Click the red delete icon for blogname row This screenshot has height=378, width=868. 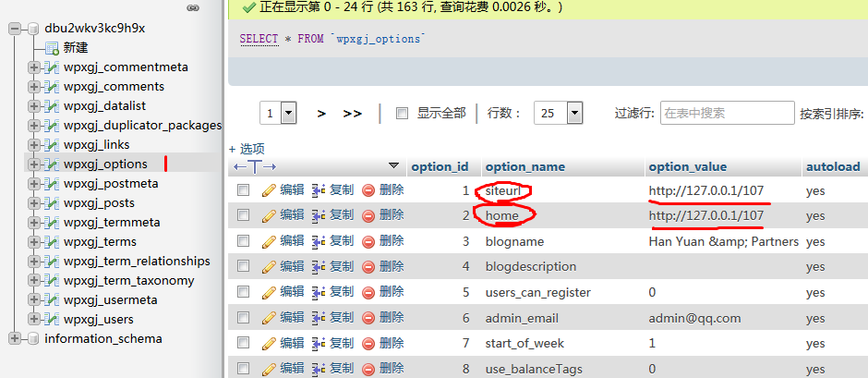(x=368, y=241)
